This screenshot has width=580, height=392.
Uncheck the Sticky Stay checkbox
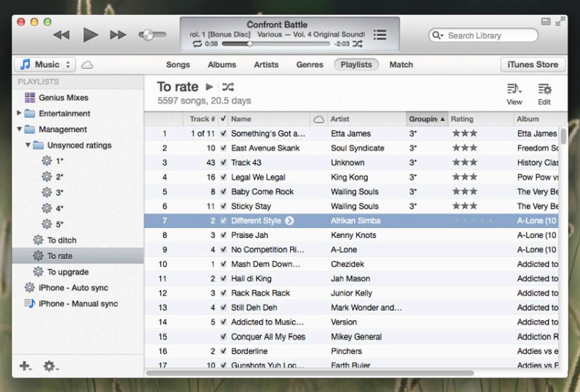click(x=223, y=206)
